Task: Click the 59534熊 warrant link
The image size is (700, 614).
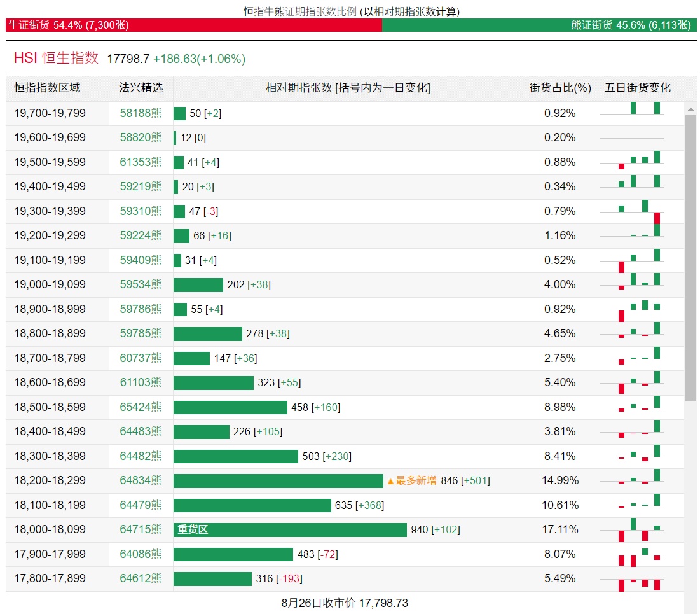Action: (141, 284)
